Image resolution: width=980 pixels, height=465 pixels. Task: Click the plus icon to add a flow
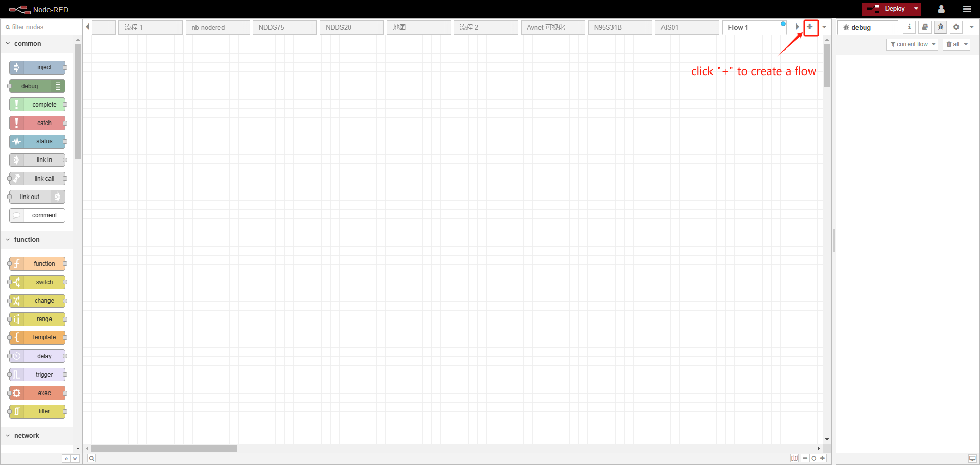(810, 27)
